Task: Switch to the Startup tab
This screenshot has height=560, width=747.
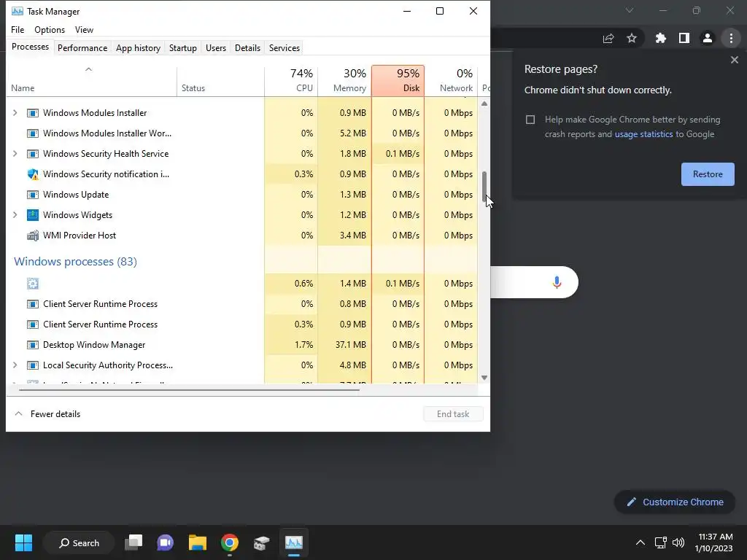Action: (183, 47)
